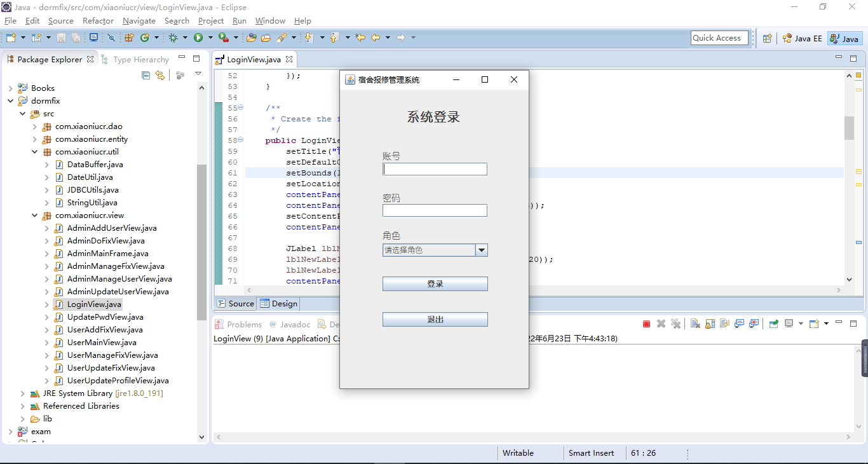The height and width of the screenshot is (464, 868).
Task: Click the Save toolbar icon
Action: click(61, 38)
